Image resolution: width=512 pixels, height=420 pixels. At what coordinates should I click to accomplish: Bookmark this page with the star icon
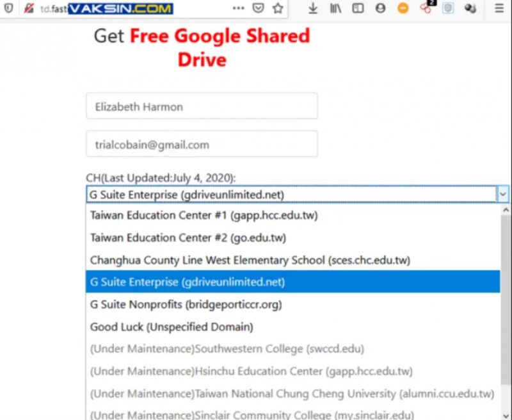point(278,8)
